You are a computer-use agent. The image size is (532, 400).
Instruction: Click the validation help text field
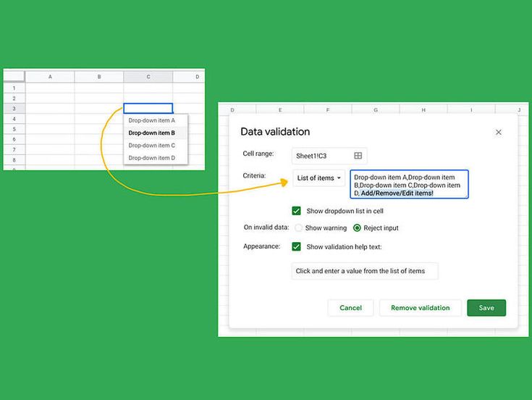click(365, 271)
